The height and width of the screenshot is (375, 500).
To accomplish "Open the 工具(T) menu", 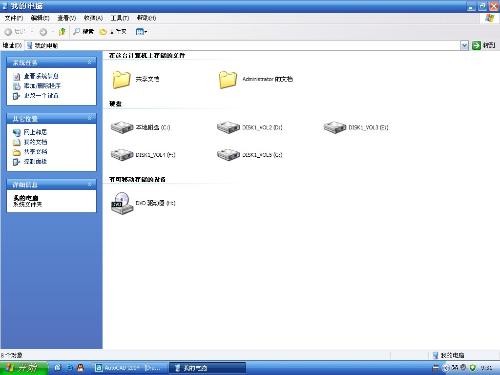I will (120, 18).
